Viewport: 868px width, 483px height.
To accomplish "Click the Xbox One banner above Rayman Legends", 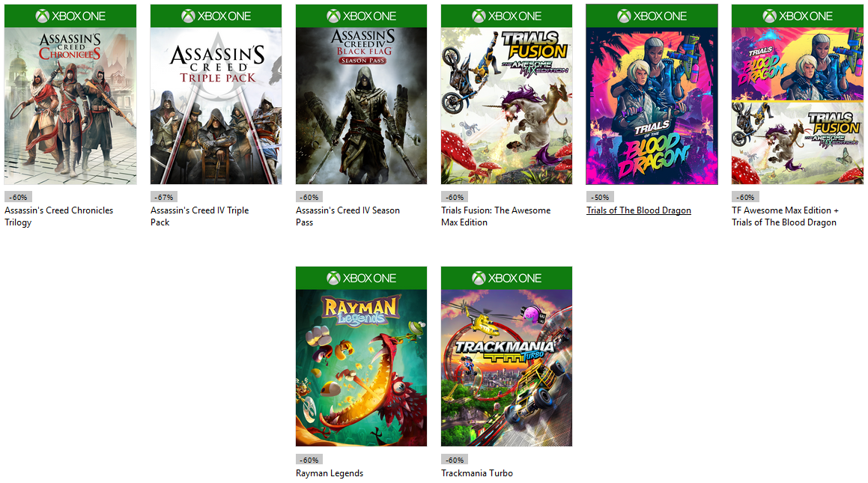I will (x=361, y=278).
